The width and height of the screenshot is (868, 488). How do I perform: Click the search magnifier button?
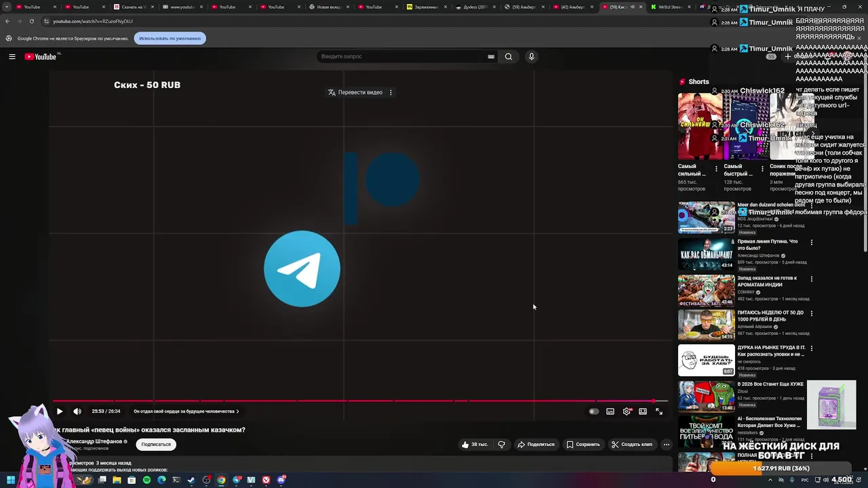pyautogui.click(x=508, y=57)
